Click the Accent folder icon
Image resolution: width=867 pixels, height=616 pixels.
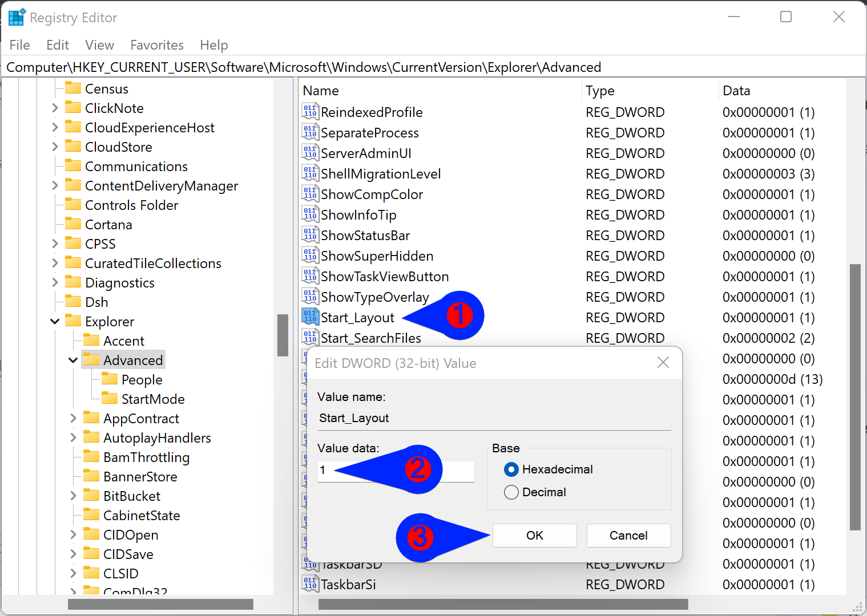[91, 340]
